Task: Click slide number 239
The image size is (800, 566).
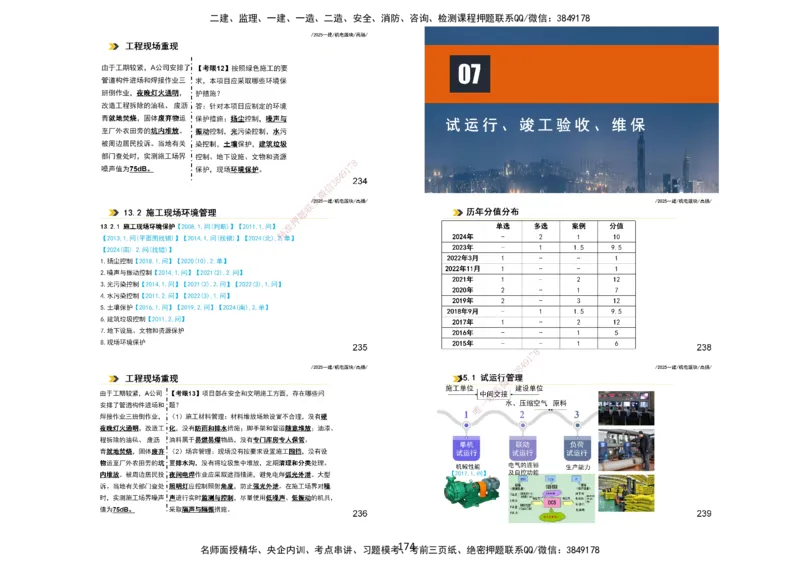Action: (x=704, y=514)
